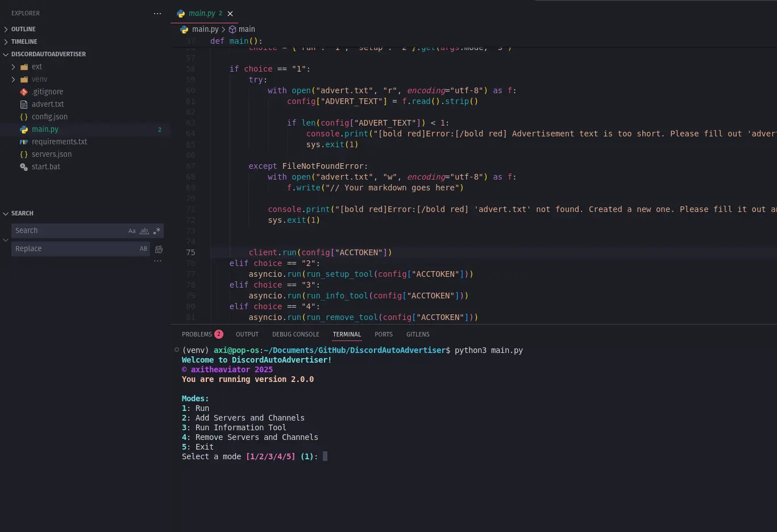Toggle Match Case in the search box
777x532 pixels.
pyautogui.click(x=132, y=231)
